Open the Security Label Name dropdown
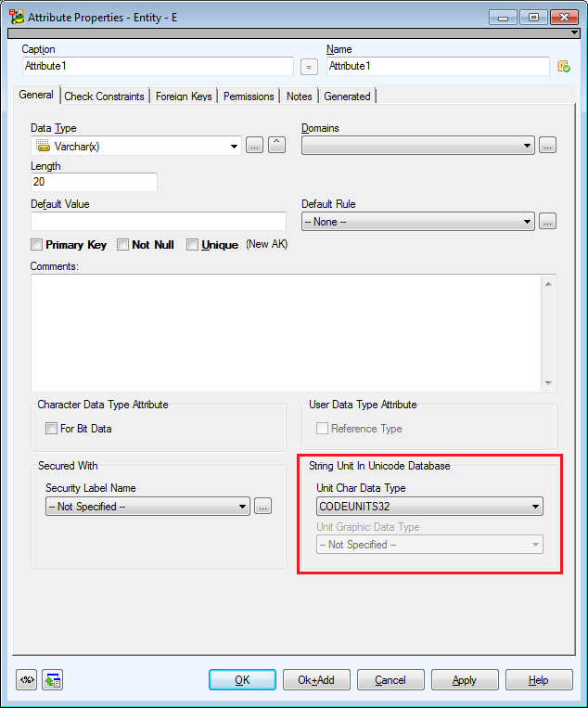Image resolution: width=588 pixels, height=708 pixels. 147,506
